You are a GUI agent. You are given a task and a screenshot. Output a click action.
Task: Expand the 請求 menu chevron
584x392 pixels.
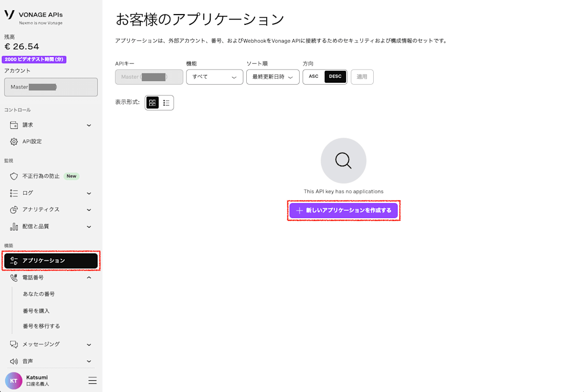point(89,125)
